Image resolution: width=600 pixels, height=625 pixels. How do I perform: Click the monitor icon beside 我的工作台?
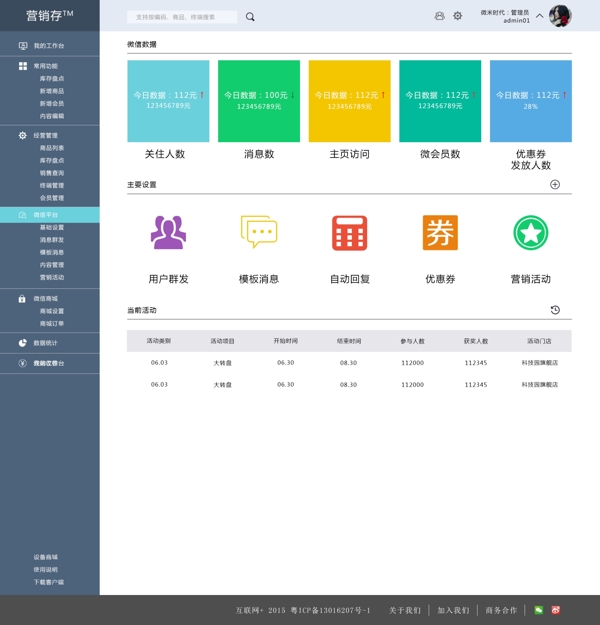point(23,46)
